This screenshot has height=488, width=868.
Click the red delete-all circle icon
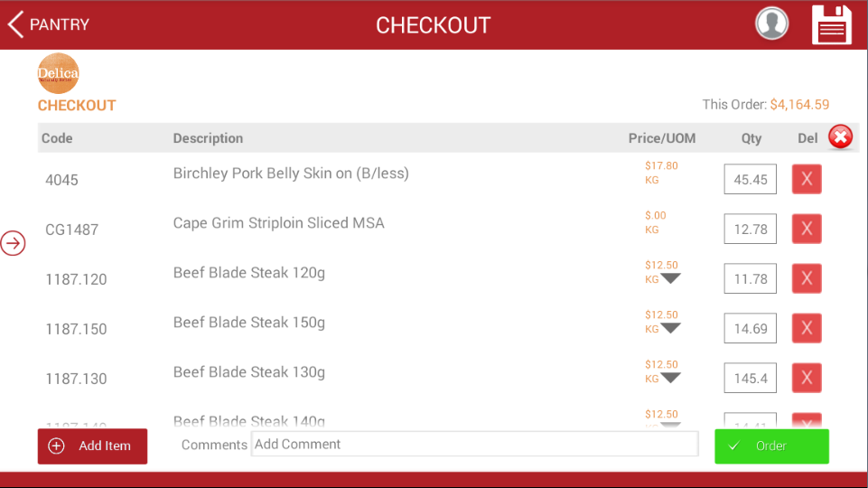(x=840, y=137)
